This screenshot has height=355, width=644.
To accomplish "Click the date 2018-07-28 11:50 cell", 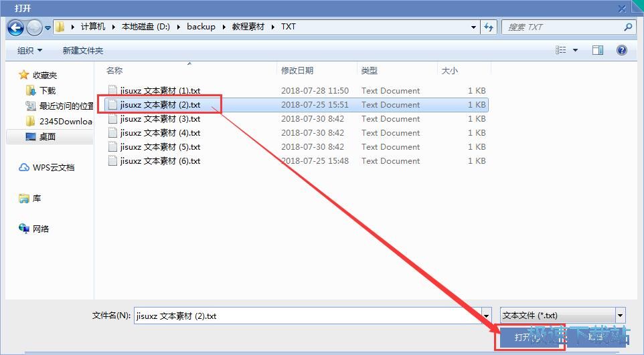I will (315, 91).
